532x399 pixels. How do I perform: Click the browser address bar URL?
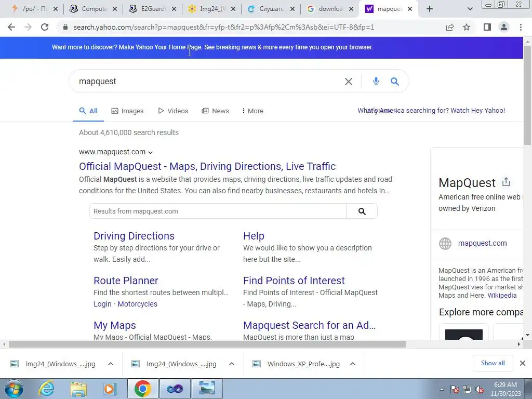pyautogui.click(x=223, y=27)
